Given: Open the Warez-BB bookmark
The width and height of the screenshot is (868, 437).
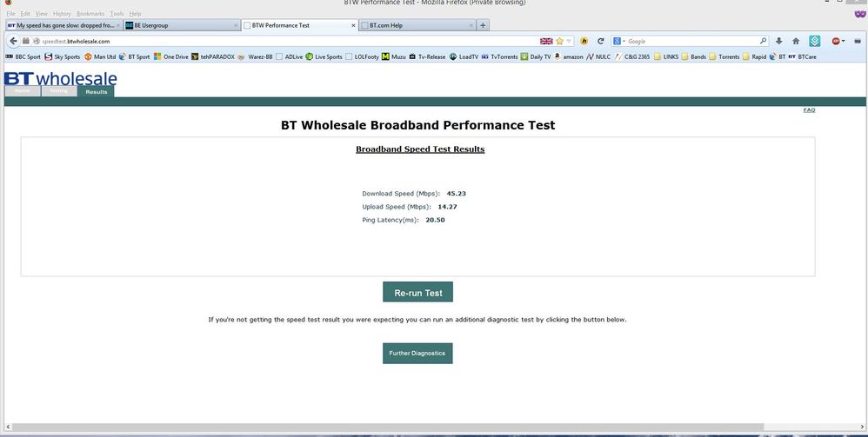Looking at the screenshot, I should click(255, 56).
